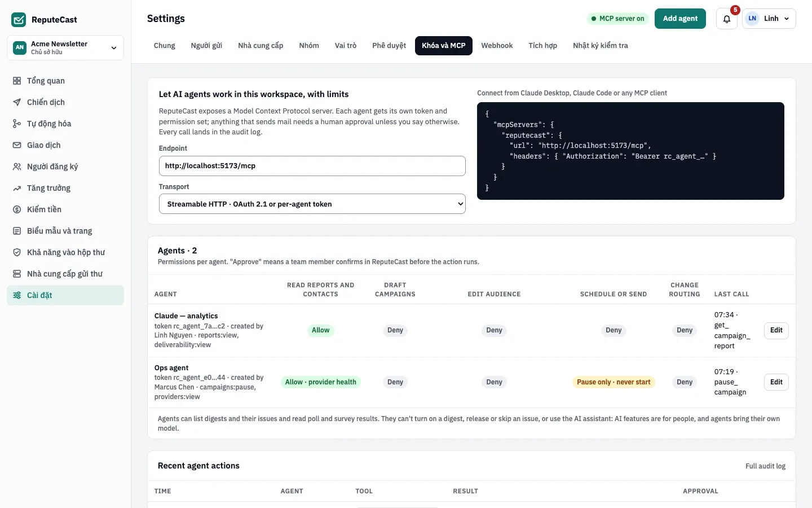
Task: Click the Tăng trưởng trend icon
Action: (x=17, y=188)
